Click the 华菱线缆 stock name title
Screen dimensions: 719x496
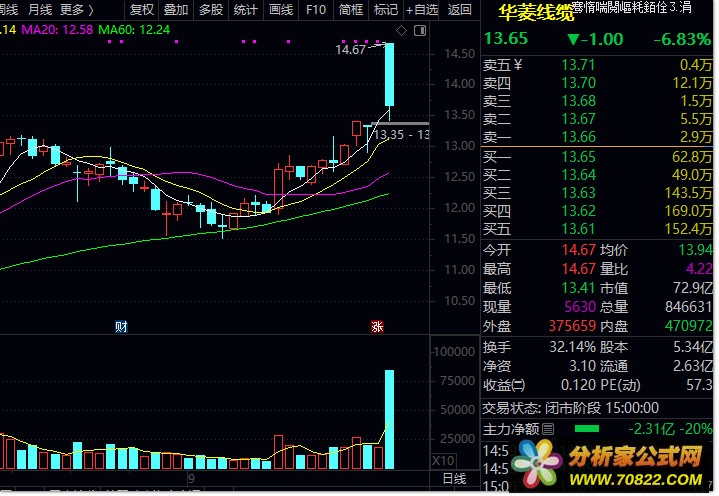tap(536, 13)
